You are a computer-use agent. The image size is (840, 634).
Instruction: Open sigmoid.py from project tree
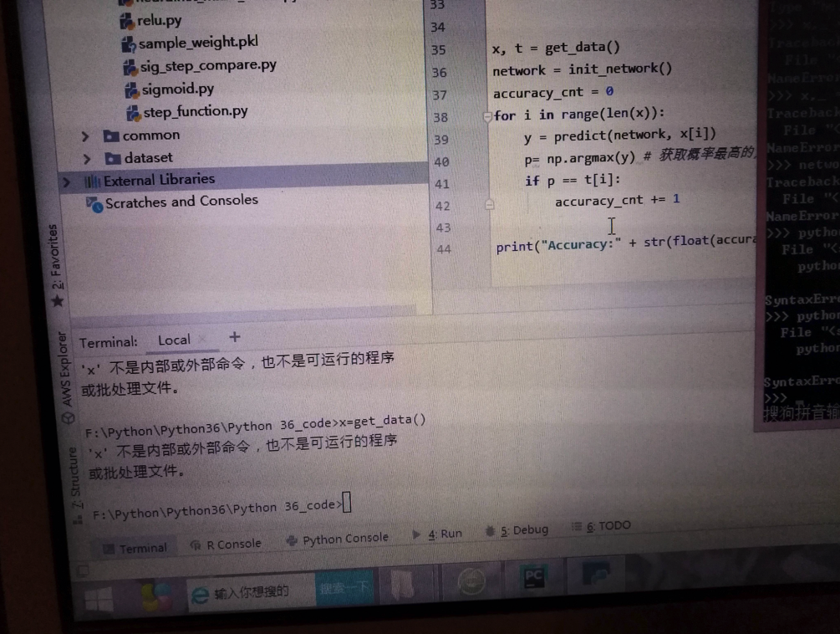click(x=178, y=89)
